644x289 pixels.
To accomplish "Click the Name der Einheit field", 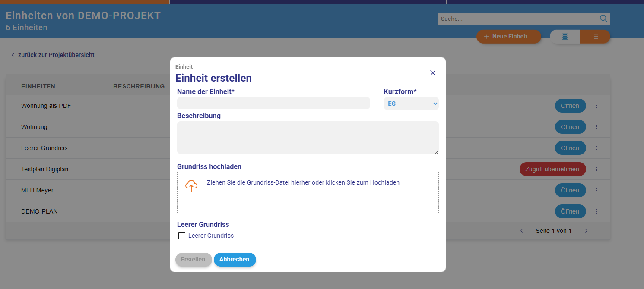I will point(273,103).
